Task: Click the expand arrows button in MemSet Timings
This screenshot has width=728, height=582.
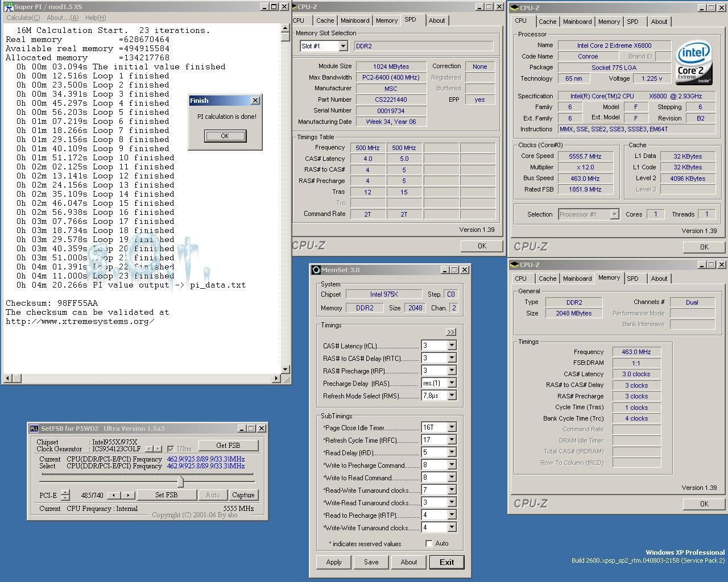Action: tap(451, 332)
